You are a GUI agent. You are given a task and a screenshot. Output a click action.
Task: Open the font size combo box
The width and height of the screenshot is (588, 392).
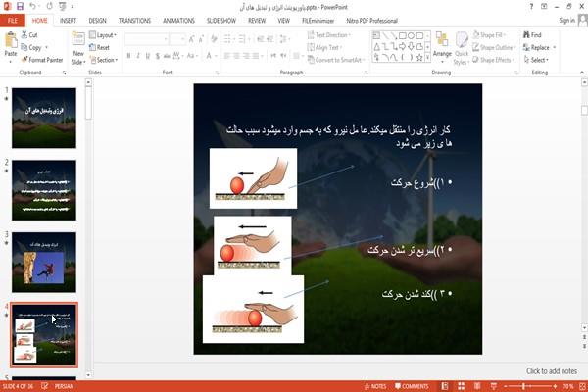tap(177, 39)
